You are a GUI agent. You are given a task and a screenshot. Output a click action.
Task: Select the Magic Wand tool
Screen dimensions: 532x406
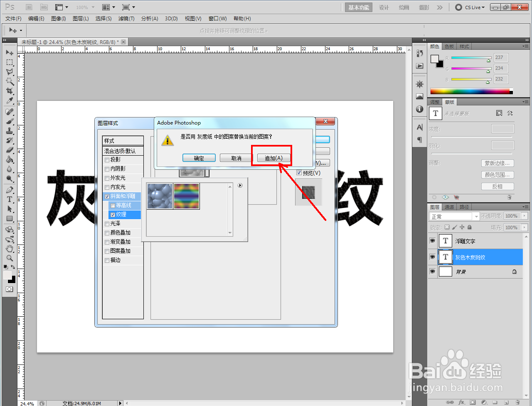(10, 81)
